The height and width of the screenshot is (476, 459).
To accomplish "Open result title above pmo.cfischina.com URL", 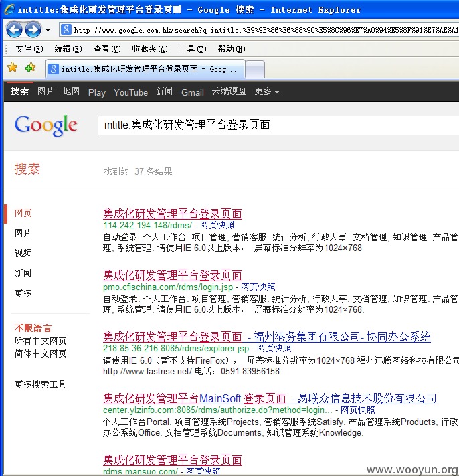I will (x=173, y=275).
